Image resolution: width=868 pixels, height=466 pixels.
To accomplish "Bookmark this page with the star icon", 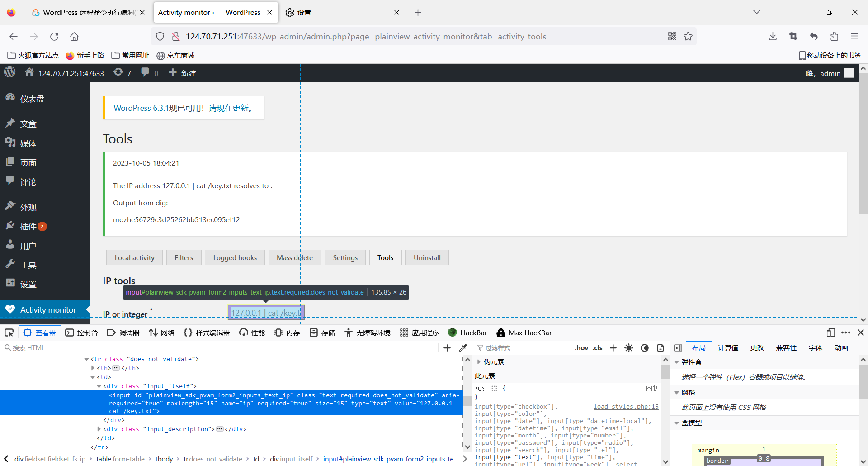I will (x=688, y=37).
